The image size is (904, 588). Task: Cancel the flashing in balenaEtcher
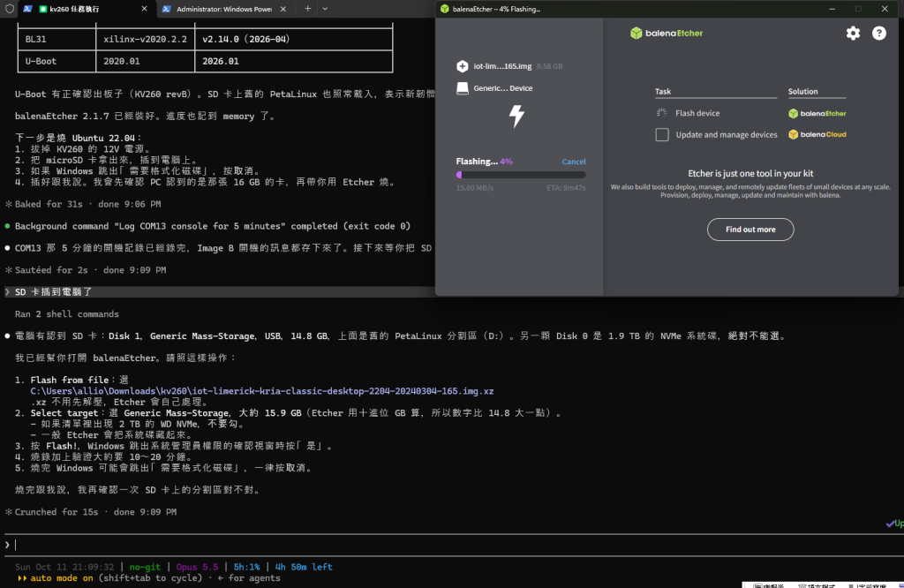pyautogui.click(x=574, y=162)
